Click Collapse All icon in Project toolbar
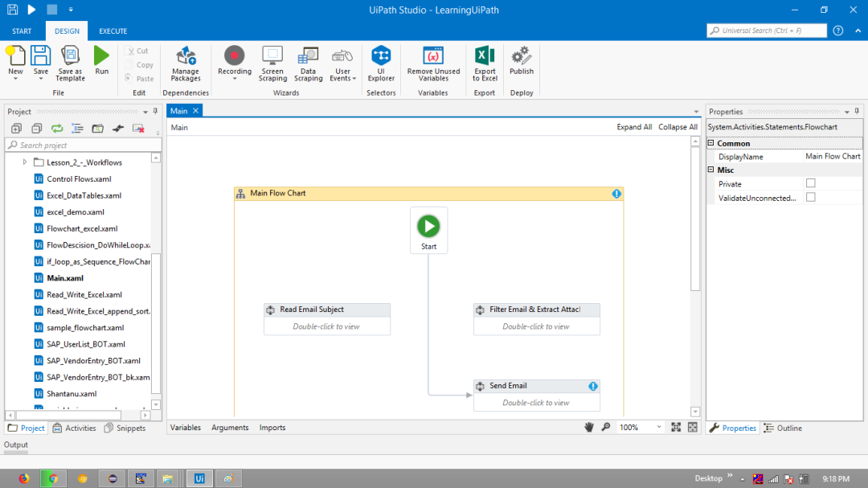Screen dimensions: 868x488 tap(36, 129)
